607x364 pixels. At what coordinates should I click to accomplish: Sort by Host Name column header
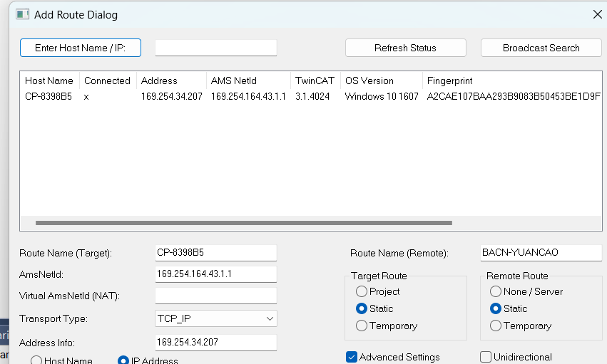(49, 80)
